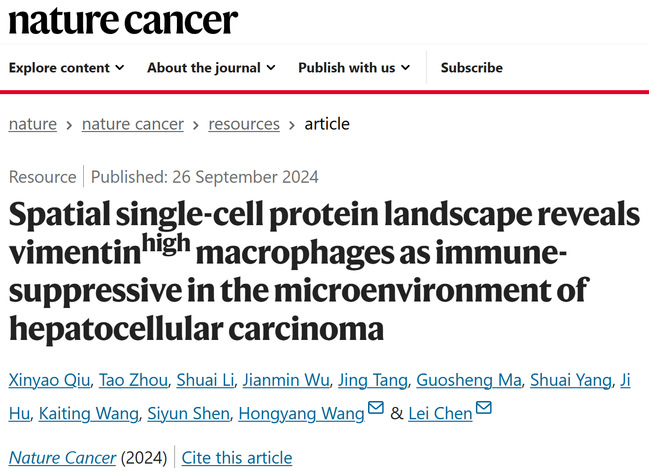Go to the nature breadcrumb link

pos(32,124)
